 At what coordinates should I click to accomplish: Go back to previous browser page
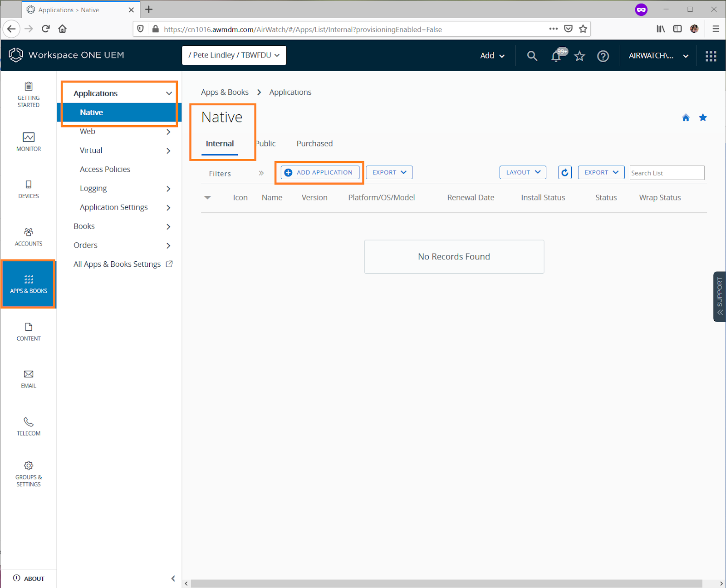point(11,29)
